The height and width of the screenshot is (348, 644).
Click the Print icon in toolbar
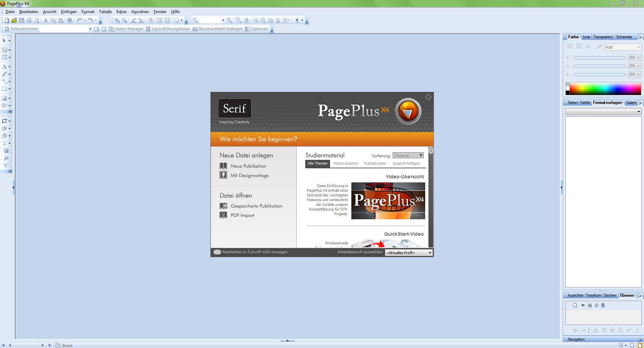(x=29, y=20)
